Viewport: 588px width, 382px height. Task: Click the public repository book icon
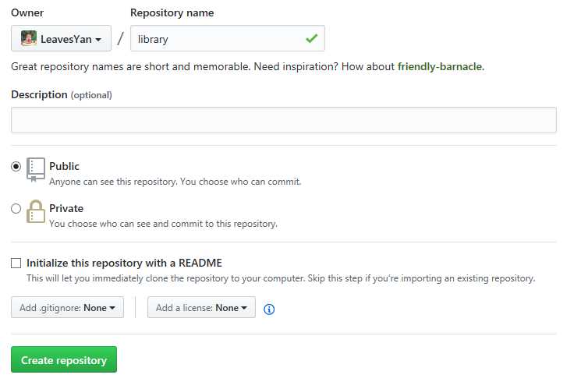click(x=36, y=170)
